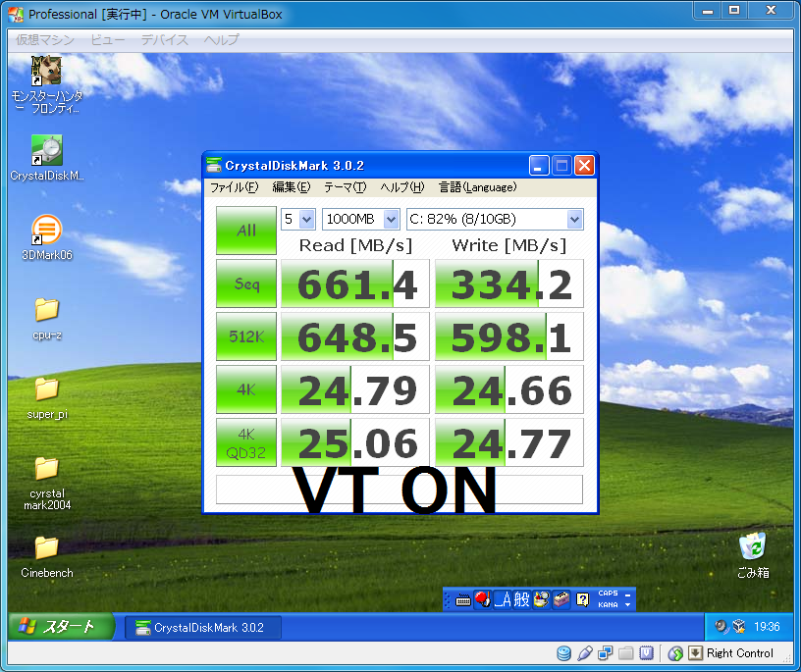Click the VirtualBox virtualization status icon
The height and width of the screenshot is (672, 801).
[647, 653]
